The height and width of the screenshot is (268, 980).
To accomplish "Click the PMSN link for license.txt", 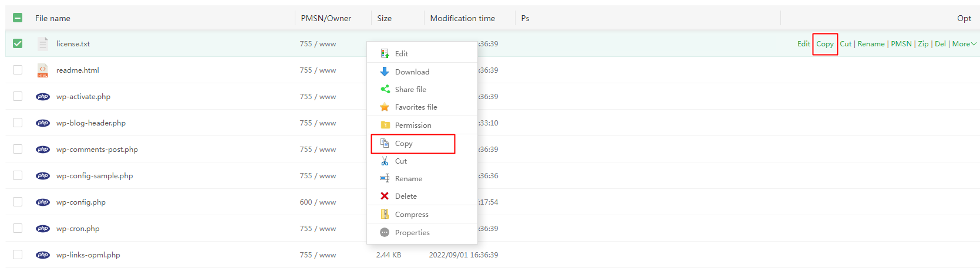I will 901,44.
